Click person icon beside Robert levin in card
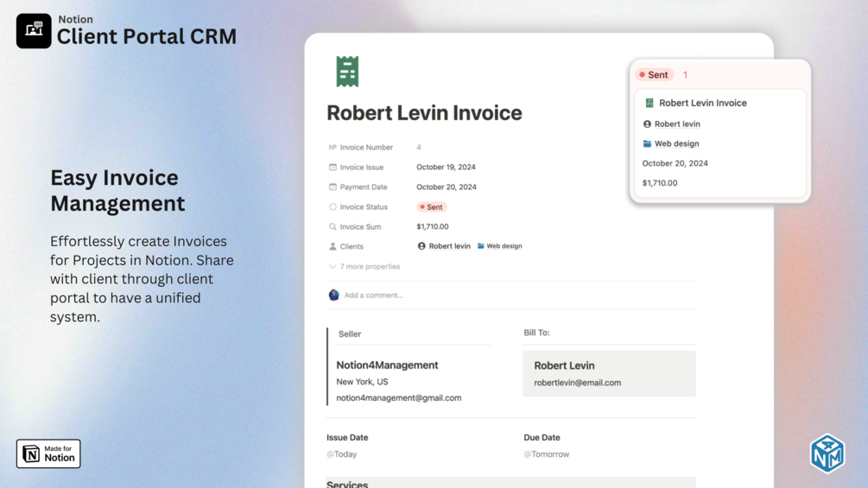 point(647,124)
